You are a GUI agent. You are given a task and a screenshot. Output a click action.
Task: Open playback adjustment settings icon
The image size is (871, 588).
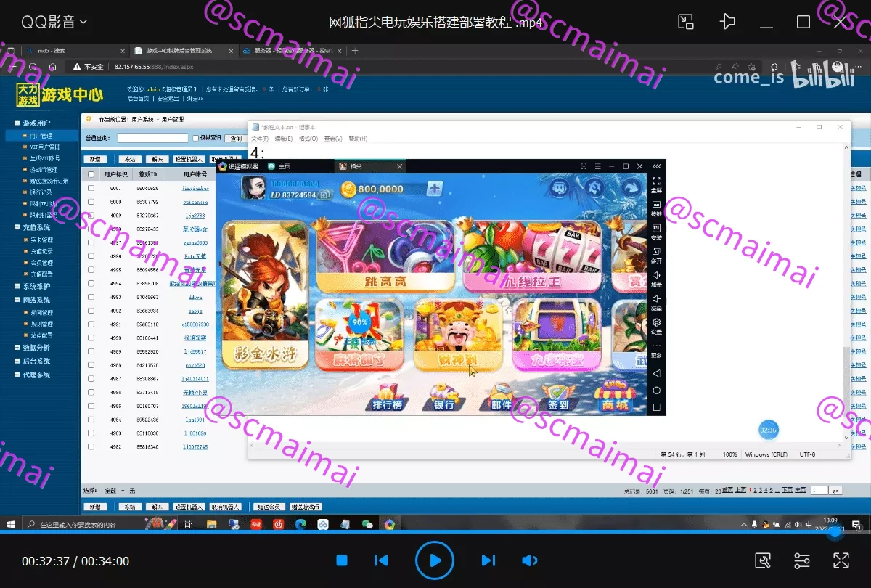802,560
